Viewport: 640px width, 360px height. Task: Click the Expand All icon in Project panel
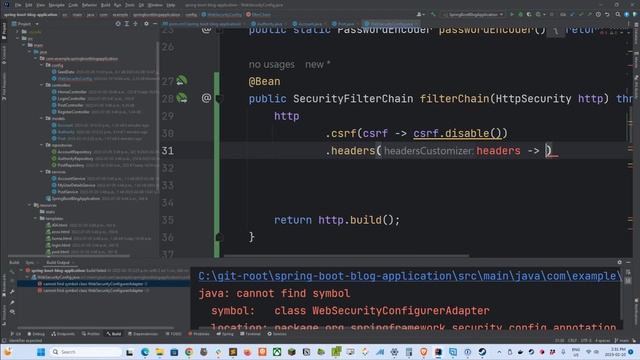127,24
